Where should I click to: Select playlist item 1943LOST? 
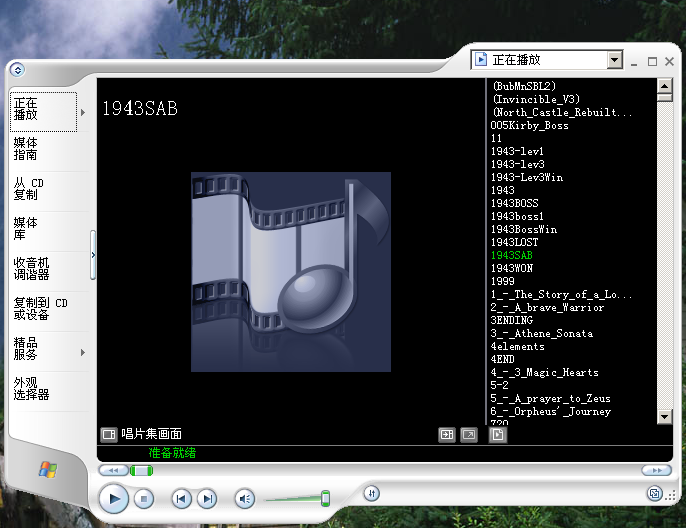(514, 242)
